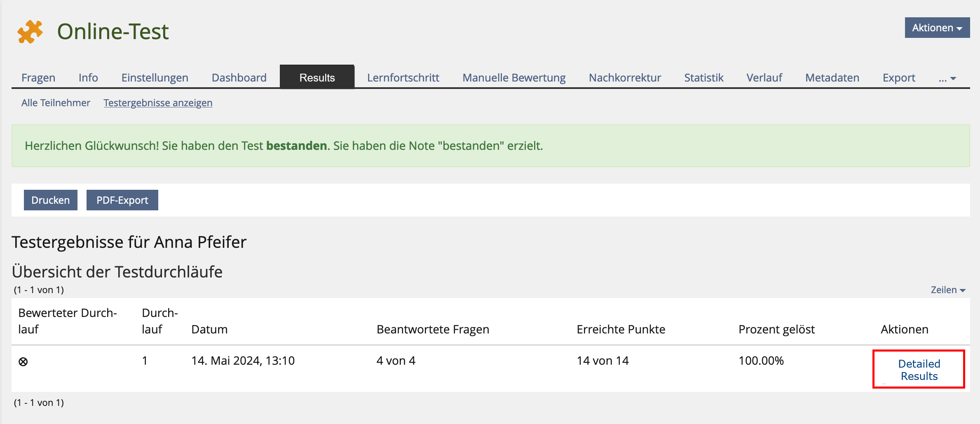
Task: Click the Beantwortete Fragen column header
Action: [433, 329]
